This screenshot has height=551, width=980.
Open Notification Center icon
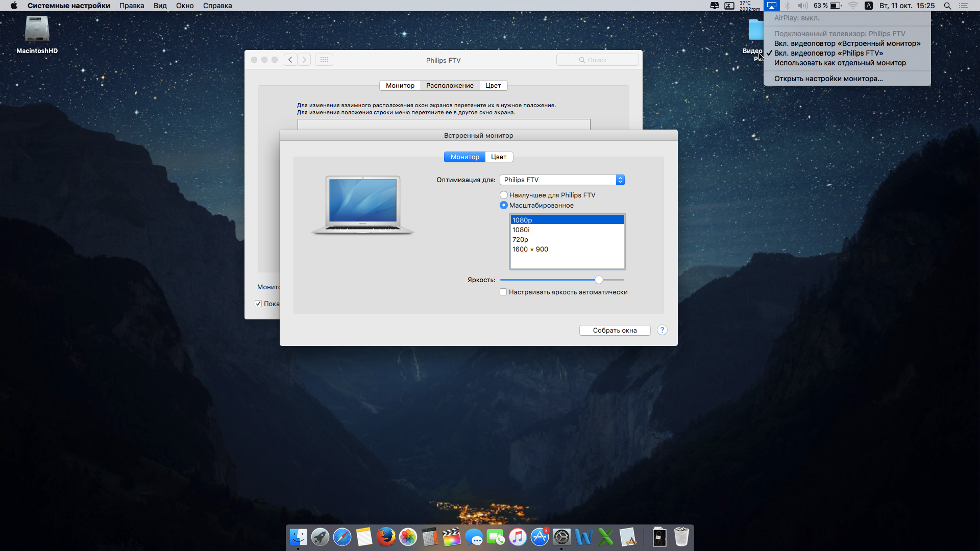pos(964,6)
